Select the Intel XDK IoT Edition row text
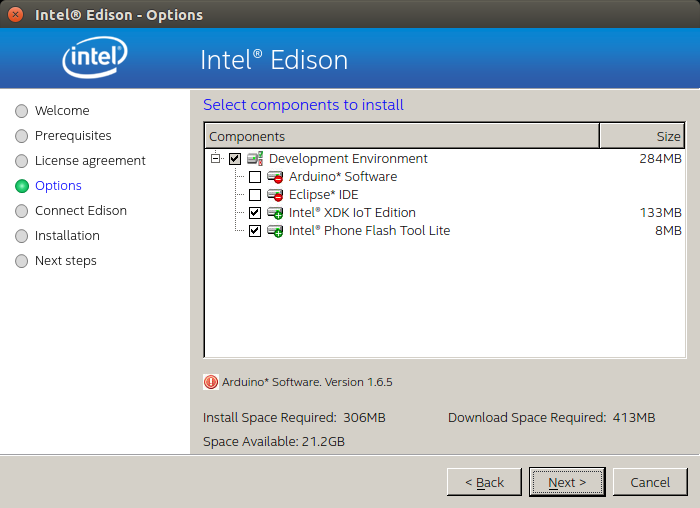The image size is (700, 508). pos(352,213)
